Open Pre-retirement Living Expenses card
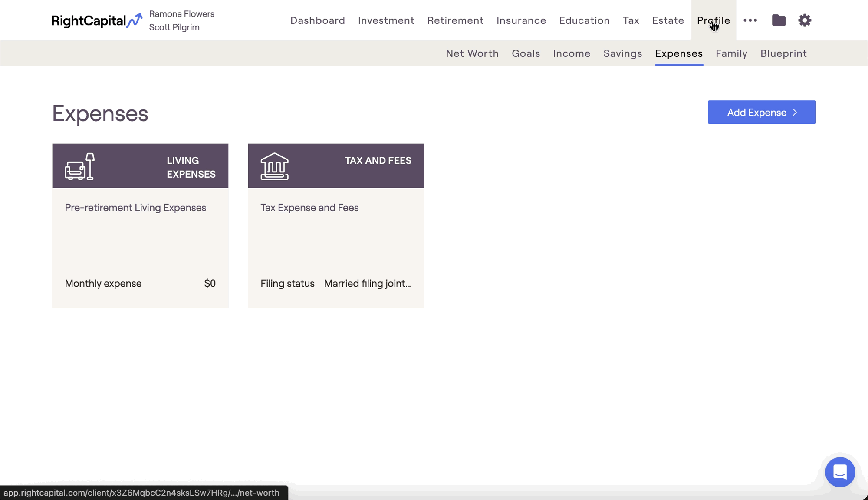This screenshot has height=500, width=868. coord(135,208)
